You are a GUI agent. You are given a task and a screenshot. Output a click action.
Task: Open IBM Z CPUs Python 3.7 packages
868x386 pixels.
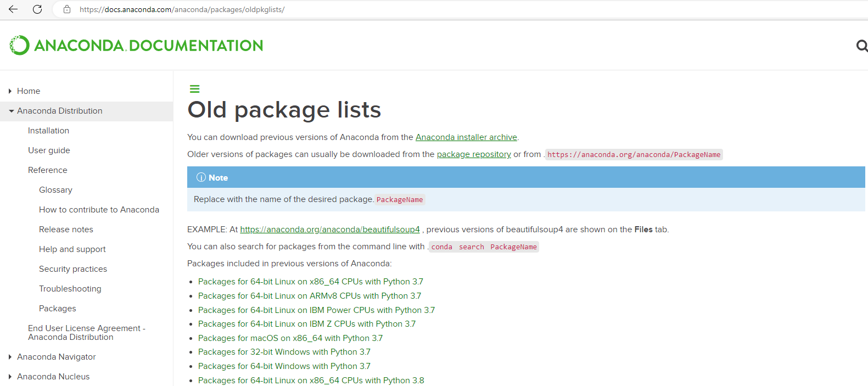(307, 324)
